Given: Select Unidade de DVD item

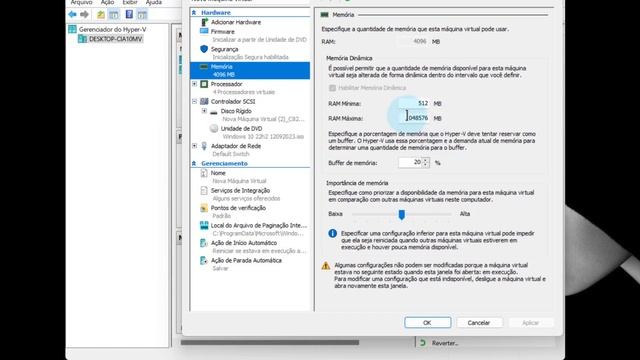Looking at the screenshot, I should point(241,129).
